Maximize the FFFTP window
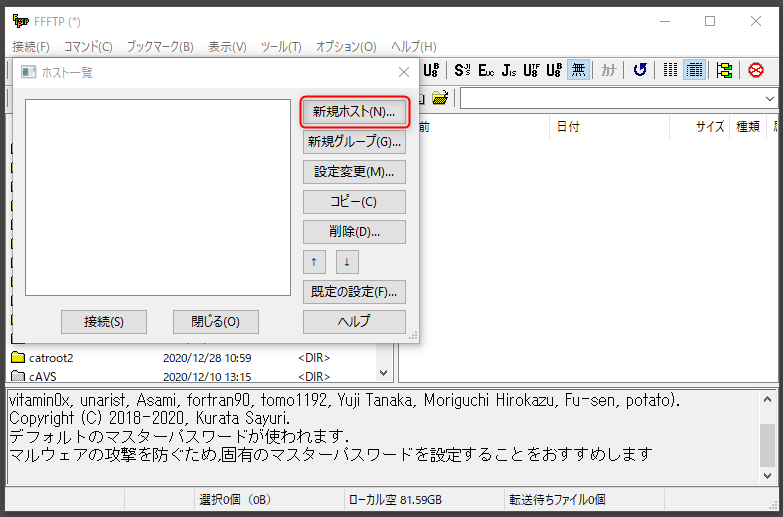This screenshot has width=783, height=517. pyautogui.click(x=710, y=21)
